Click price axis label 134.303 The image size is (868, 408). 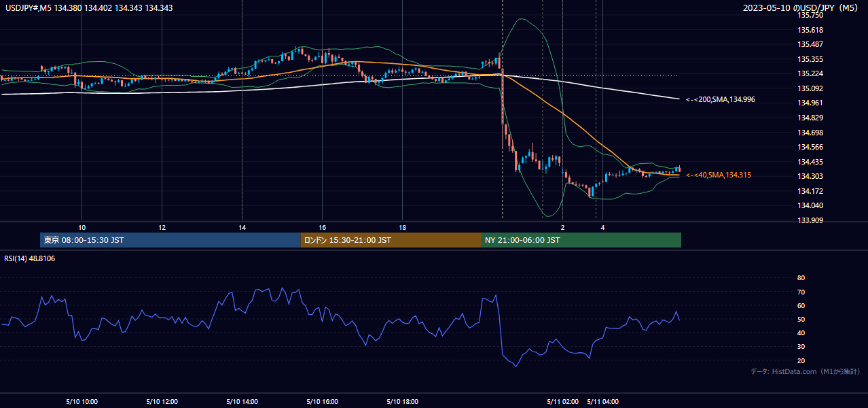point(810,176)
